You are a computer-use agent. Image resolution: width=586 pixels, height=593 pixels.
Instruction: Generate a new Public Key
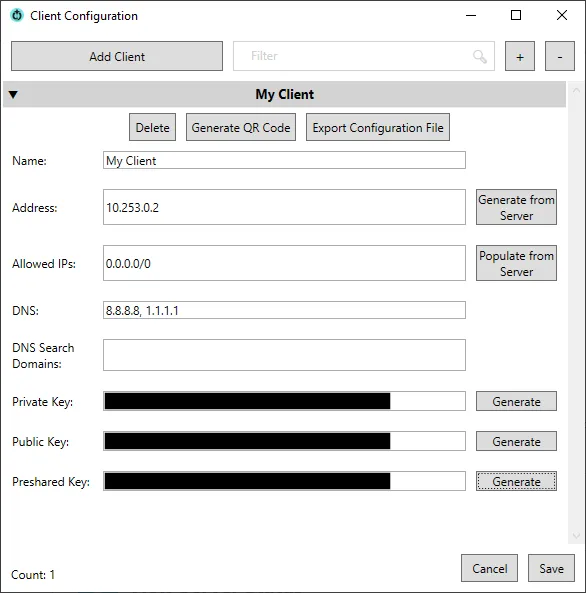pos(516,441)
